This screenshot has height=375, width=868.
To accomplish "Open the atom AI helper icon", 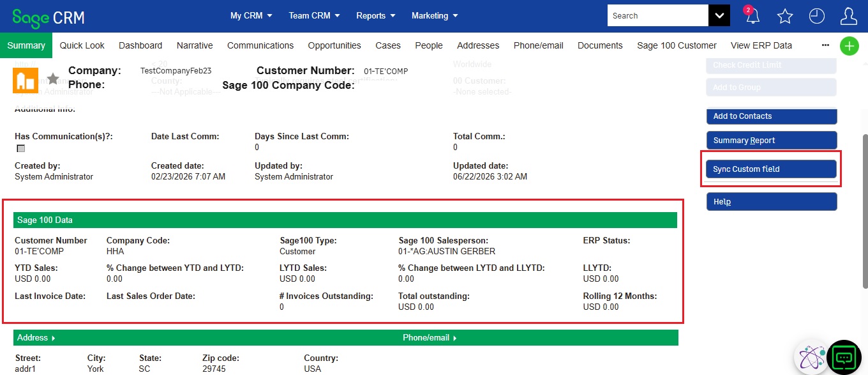I will [x=811, y=356].
